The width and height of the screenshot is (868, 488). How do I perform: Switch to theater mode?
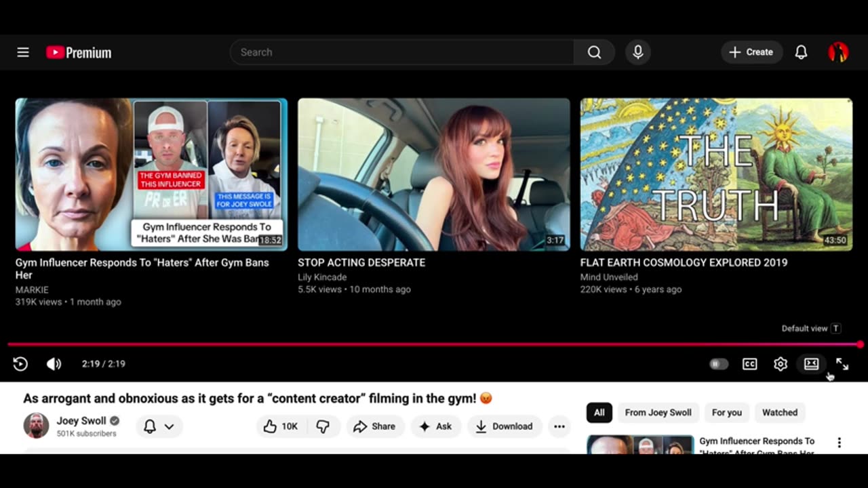coord(811,364)
